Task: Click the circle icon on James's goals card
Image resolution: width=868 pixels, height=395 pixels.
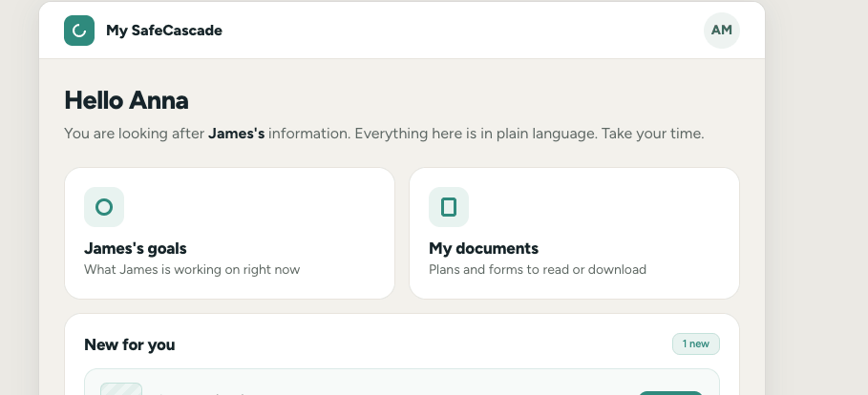Action: (x=104, y=207)
